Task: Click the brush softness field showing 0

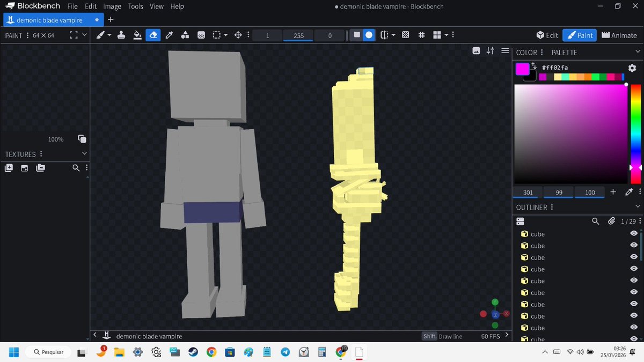Action: [330, 35]
